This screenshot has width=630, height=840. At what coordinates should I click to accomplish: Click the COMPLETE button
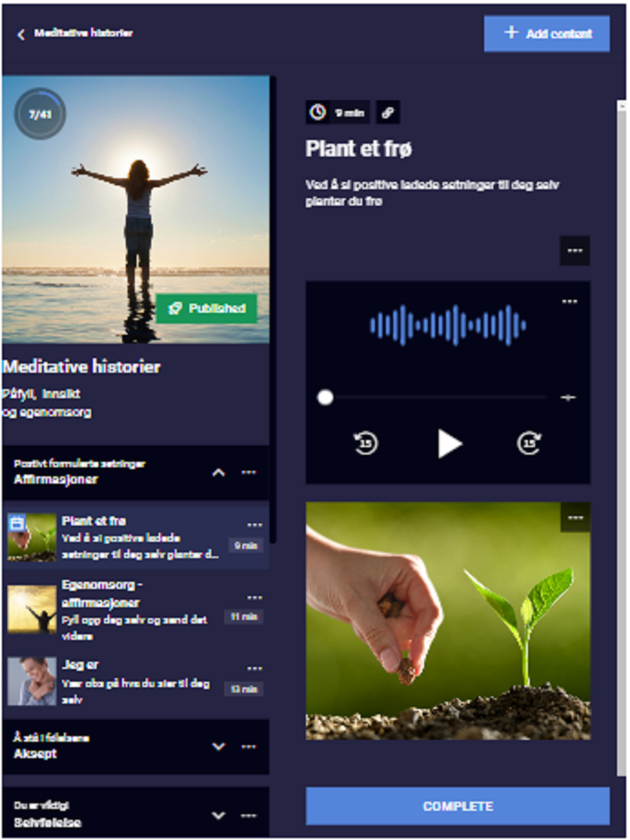point(458,806)
